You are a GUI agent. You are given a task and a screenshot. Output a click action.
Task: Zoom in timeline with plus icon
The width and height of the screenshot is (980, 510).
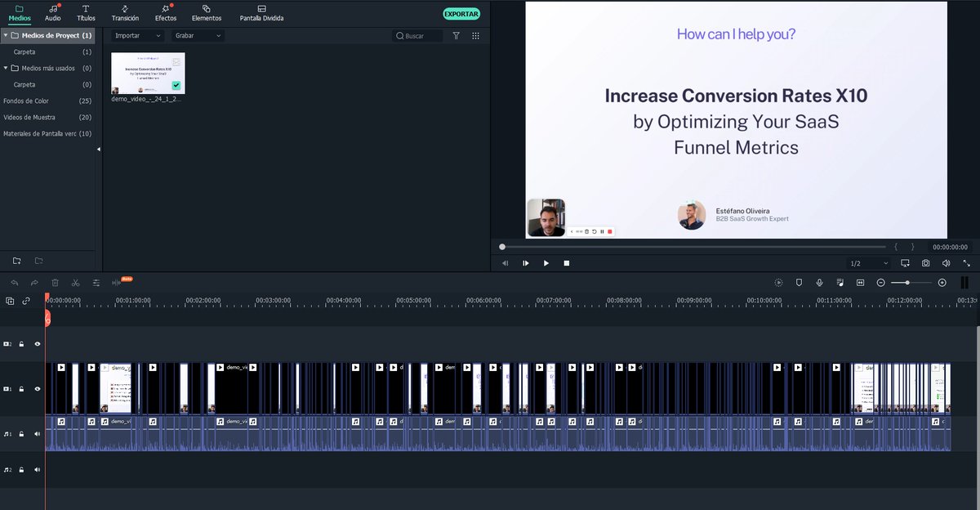click(942, 283)
